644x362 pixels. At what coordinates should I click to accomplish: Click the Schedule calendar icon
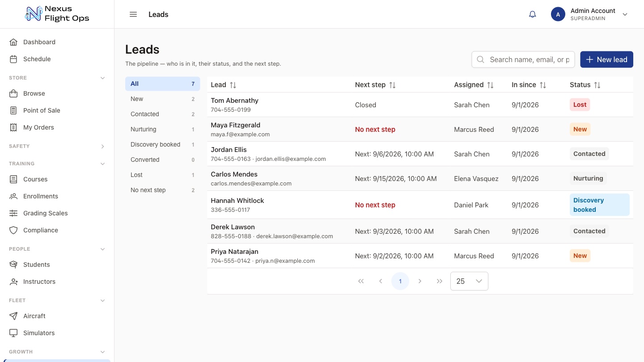click(13, 59)
